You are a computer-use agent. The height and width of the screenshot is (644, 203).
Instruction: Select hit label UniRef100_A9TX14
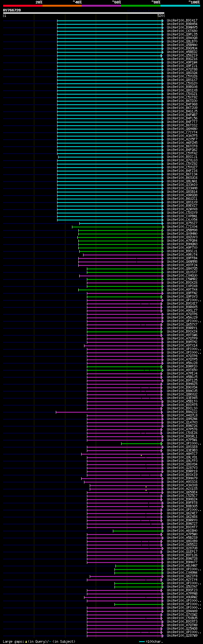click(x=182, y=345)
